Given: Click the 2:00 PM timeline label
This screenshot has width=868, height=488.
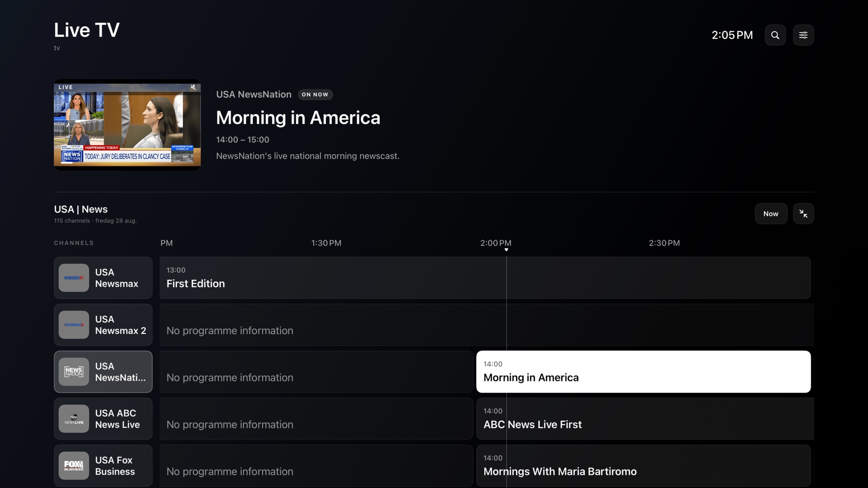Looking at the screenshot, I should tap(495, 243).
